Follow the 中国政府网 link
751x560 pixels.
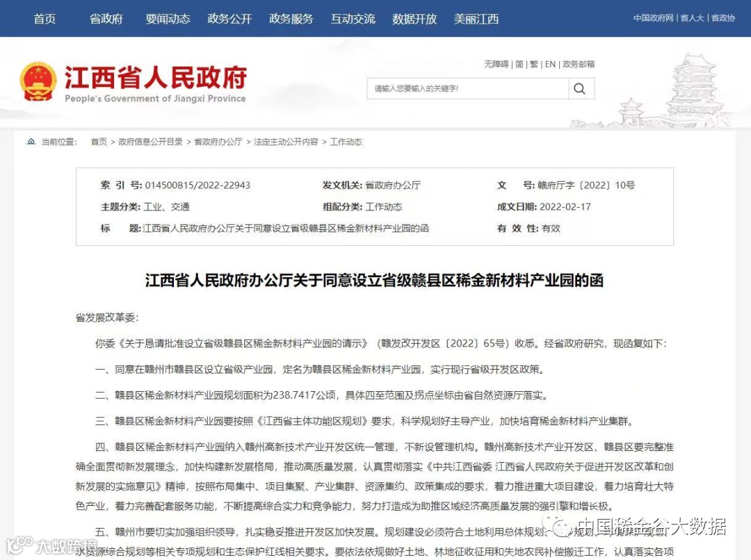[653, 18]
